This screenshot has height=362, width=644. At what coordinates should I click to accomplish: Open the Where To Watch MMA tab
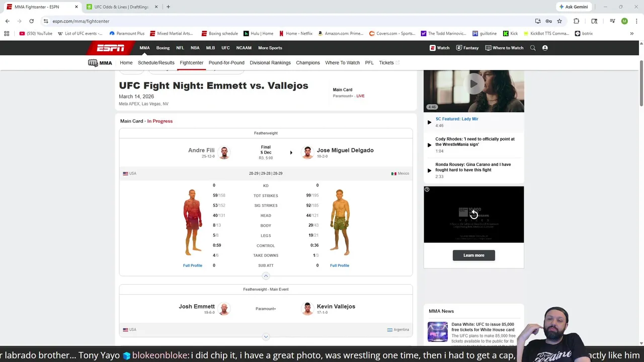pyautogui.click(x=342, y=63)
